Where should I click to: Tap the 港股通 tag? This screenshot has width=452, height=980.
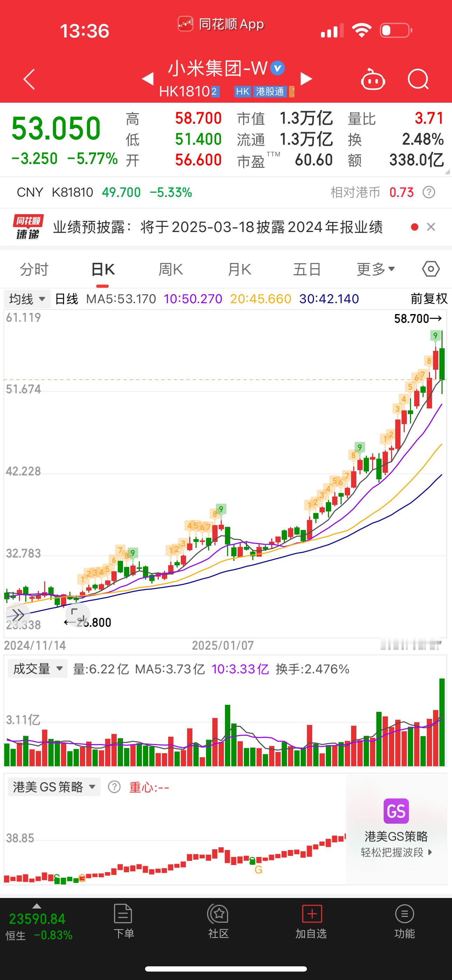pyautogui.click(x=270, y=91)
